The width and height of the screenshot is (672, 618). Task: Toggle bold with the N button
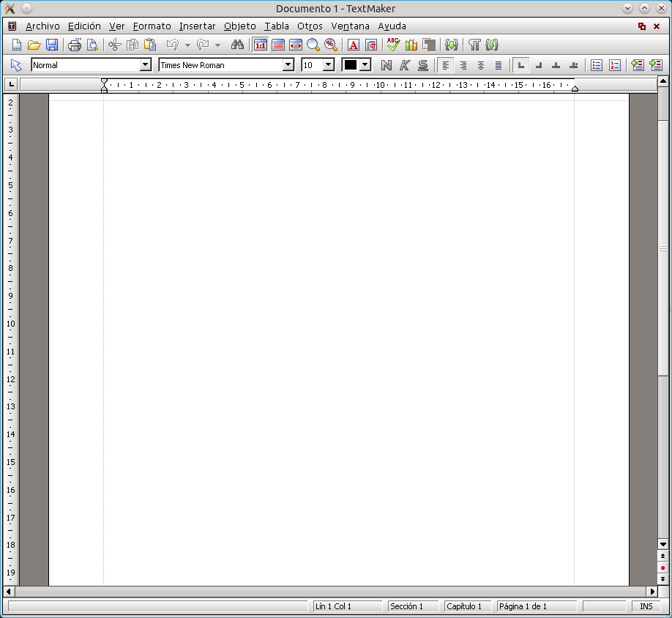(x=386, y=65)
